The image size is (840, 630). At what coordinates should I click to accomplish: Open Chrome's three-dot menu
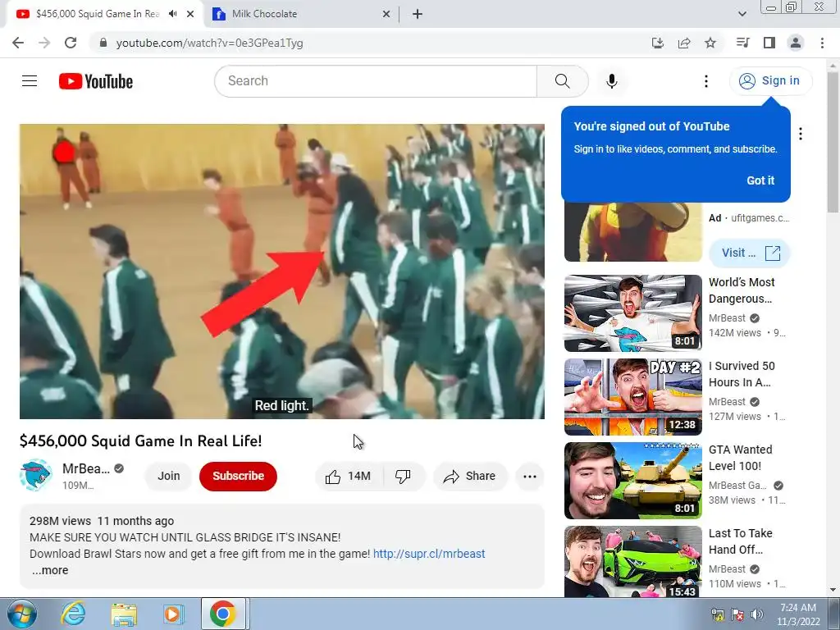822,43
